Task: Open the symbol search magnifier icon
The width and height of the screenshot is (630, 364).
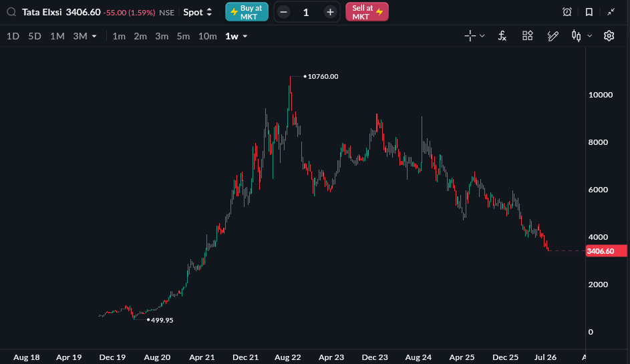Action: pyautogui.click(x=11, y=12)
